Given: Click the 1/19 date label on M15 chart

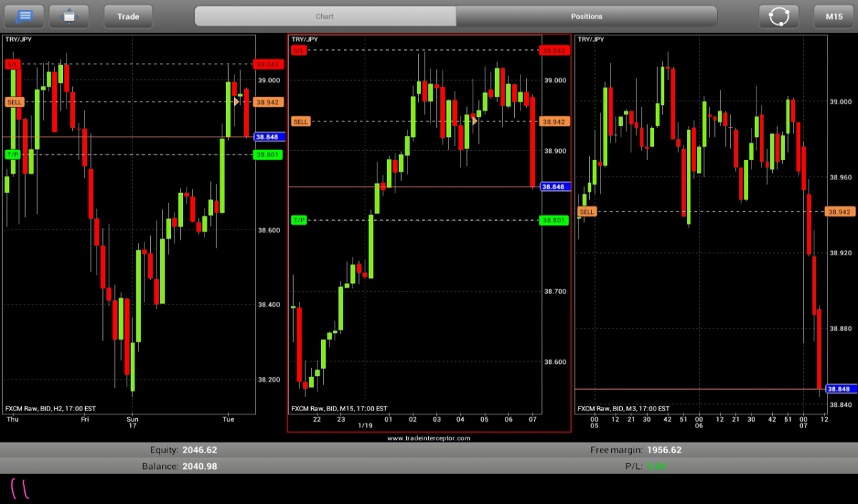Looking at the screenshot, I should click(x=365, y=425).
